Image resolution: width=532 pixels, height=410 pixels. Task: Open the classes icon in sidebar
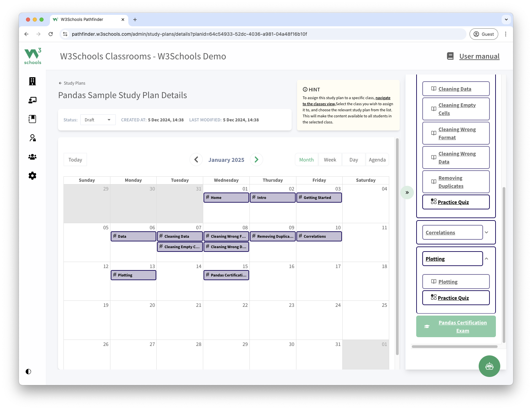[32, 100]
